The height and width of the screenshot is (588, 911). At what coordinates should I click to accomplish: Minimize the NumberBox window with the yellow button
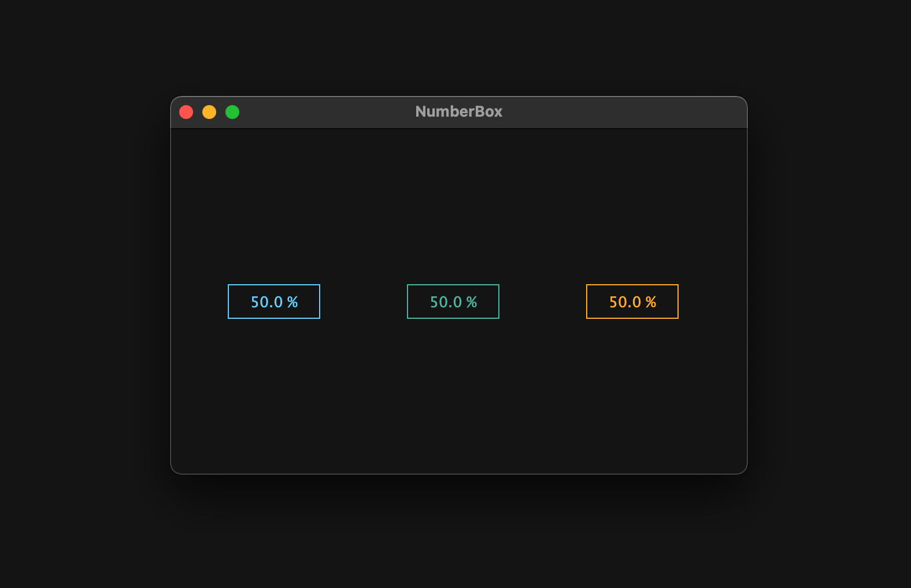pos(209,112)
